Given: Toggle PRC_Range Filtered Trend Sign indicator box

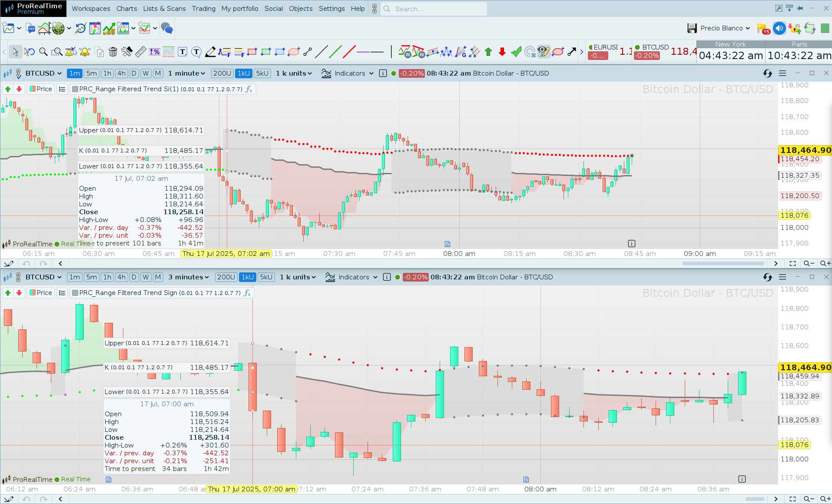Looking at the screenshot, I should coord(75,293).
